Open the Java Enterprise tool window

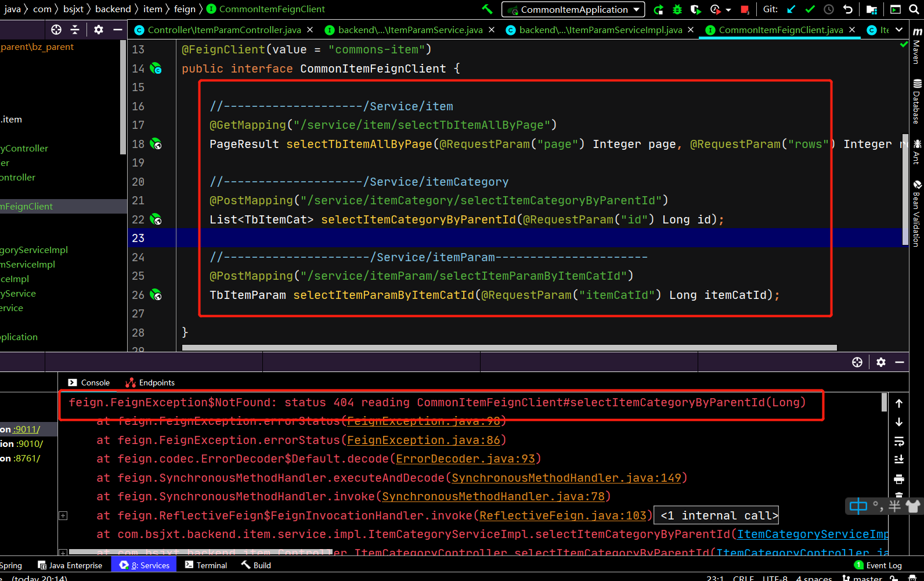coord(70,565)
